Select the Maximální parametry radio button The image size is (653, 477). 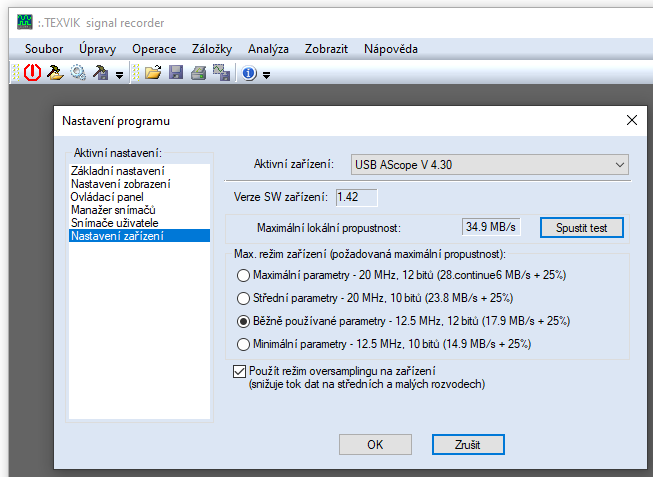[242, 275]
